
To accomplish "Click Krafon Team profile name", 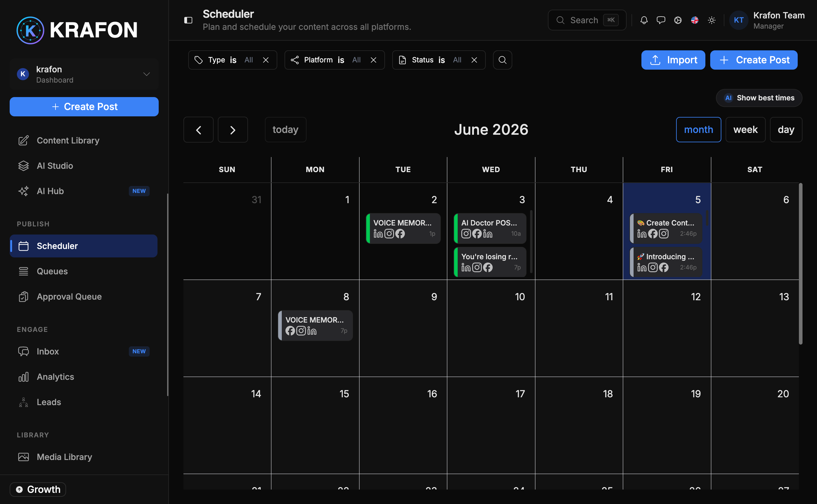I will click(779, 15).
